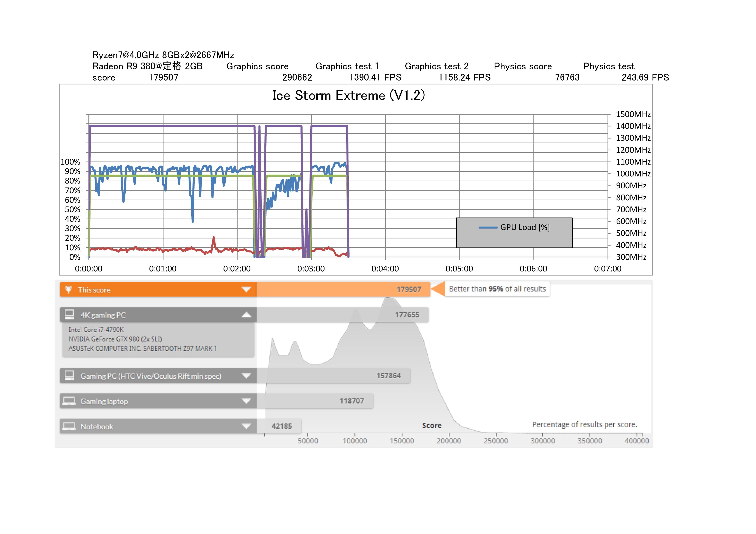Click the trophy icon beside This score

click(x=69, y=290)
